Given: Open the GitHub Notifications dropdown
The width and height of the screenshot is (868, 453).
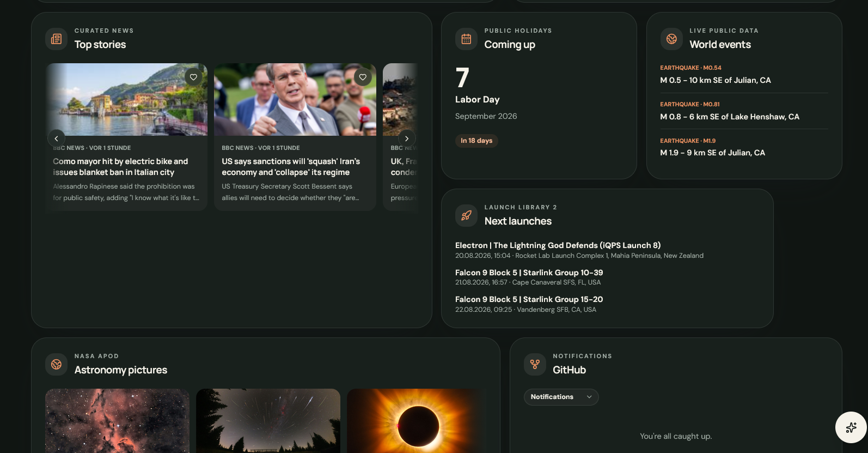Looking at the screenshot, I should [x=561, y=397].
